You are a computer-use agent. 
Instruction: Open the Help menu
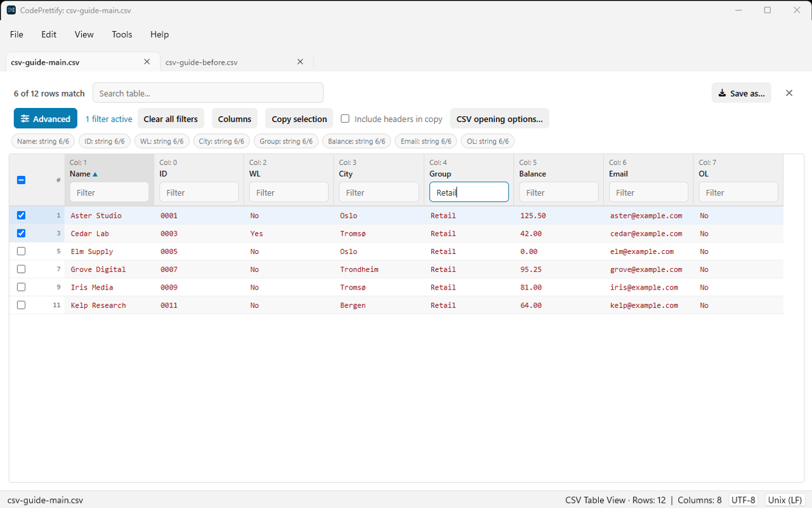click(159, 34)
